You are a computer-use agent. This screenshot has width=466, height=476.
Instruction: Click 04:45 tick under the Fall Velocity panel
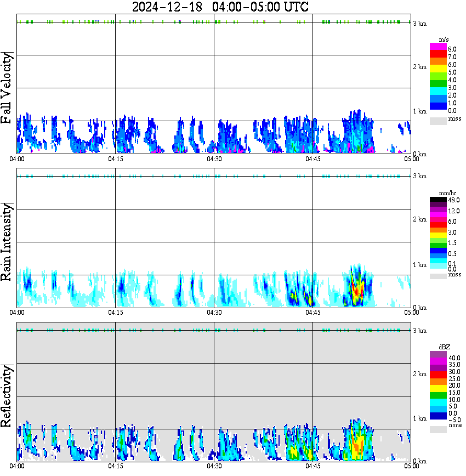click(312, 159)
